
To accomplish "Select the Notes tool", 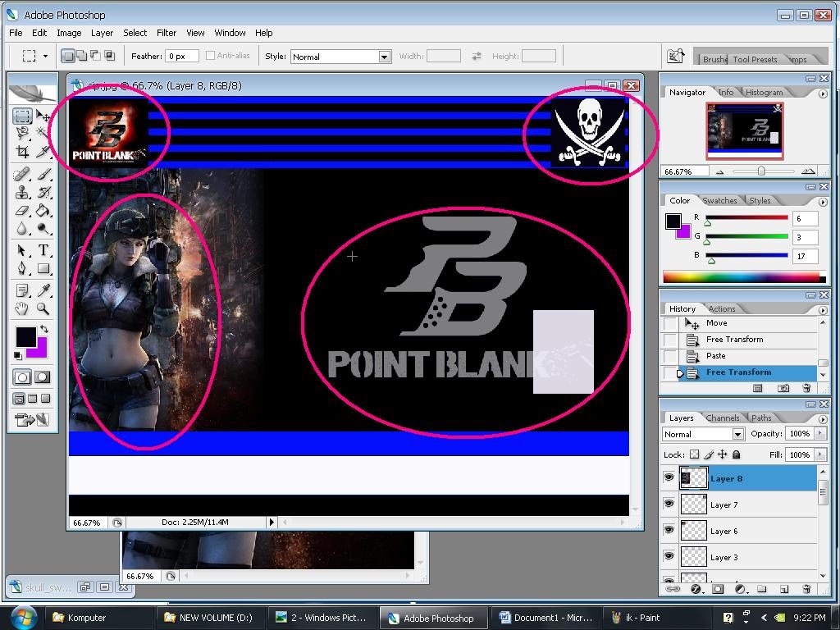I will tap(22, 290).
